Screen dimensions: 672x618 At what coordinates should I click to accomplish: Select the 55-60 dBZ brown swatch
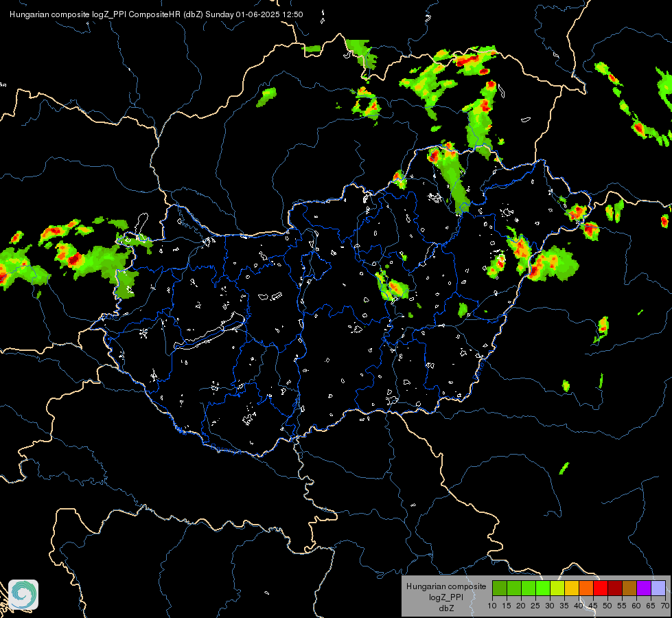click(629, 588)
